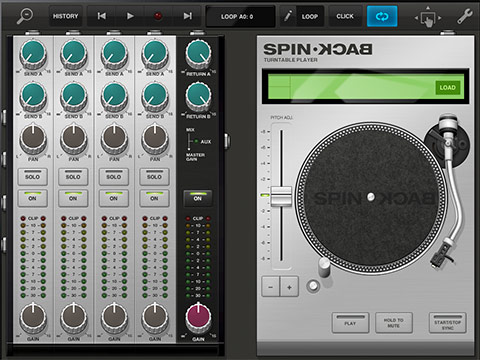Screen dimensions: 480x360
Task: Click the START/STOP SYNC button
Action: [x=447, y=323]
